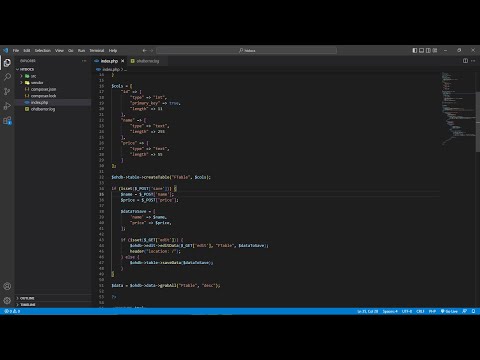Click errors and warnings status indicator

tap(12, 311)
